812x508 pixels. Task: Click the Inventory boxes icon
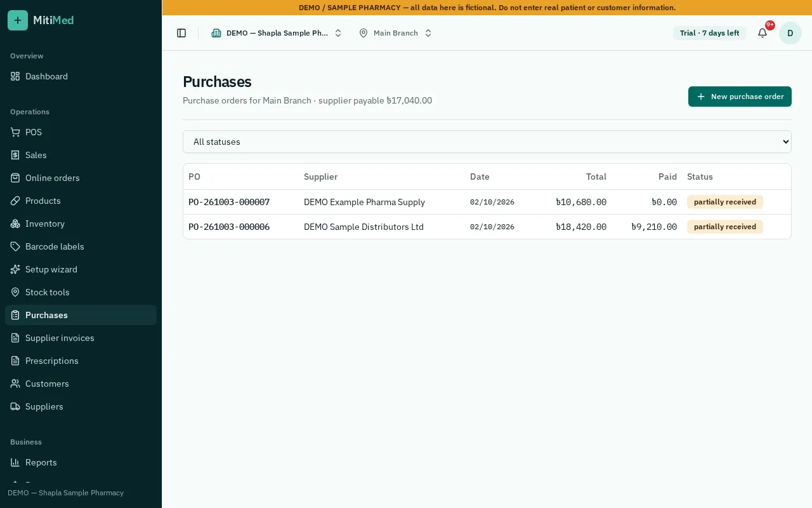pyautogui.click(x=15, y=224)
